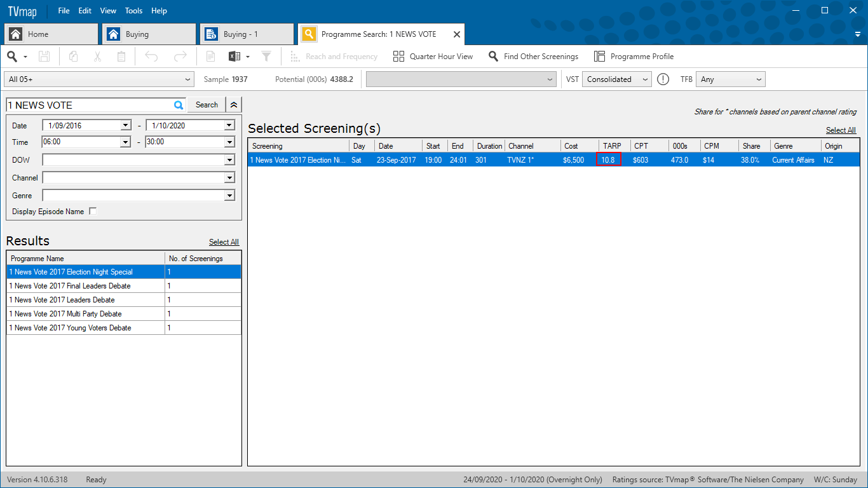Click the disabled Save floppy disk icon
Screen dimensions: 868x488
(x=44, y=57)
